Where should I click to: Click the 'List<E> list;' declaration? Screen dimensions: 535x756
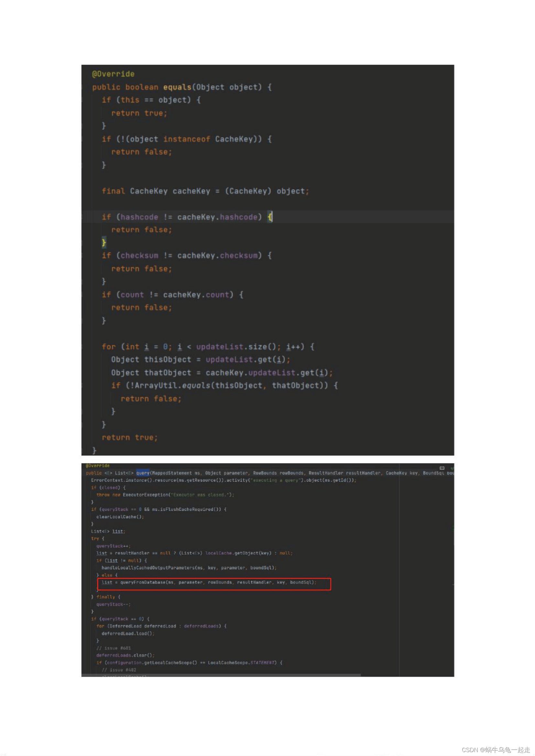coord(108,531)
